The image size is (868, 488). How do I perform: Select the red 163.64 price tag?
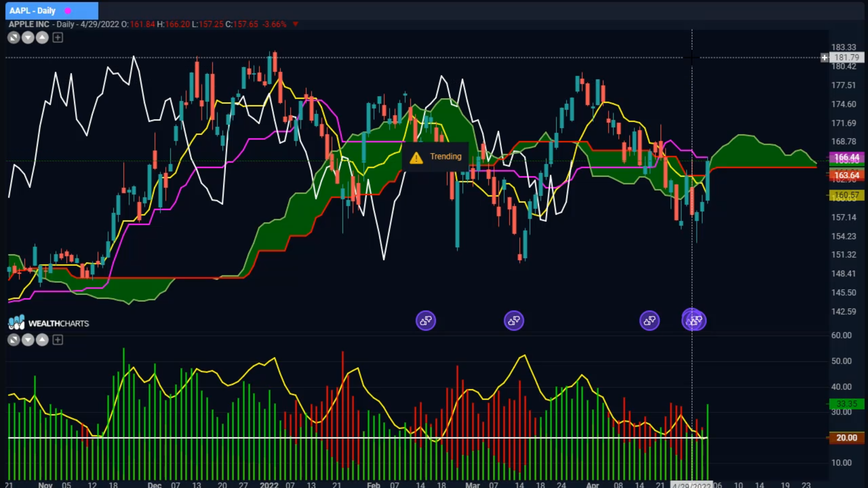click(x=847, y=175)
